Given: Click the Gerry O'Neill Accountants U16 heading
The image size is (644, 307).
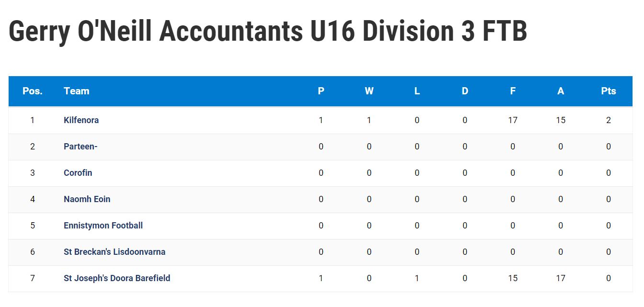Looking at the screenshot, I should [268, 31].
